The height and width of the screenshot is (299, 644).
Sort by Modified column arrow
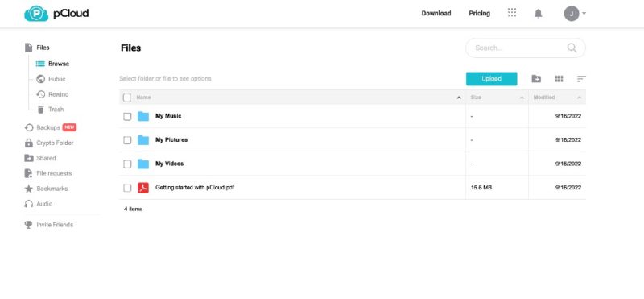pyautogui.click(x=579, y=98)
